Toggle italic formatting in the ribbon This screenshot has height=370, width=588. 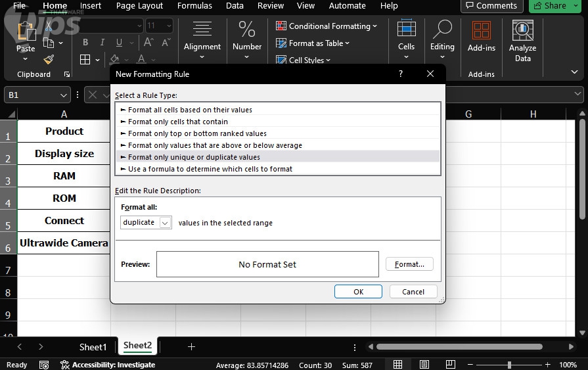[x=101, y=43]
